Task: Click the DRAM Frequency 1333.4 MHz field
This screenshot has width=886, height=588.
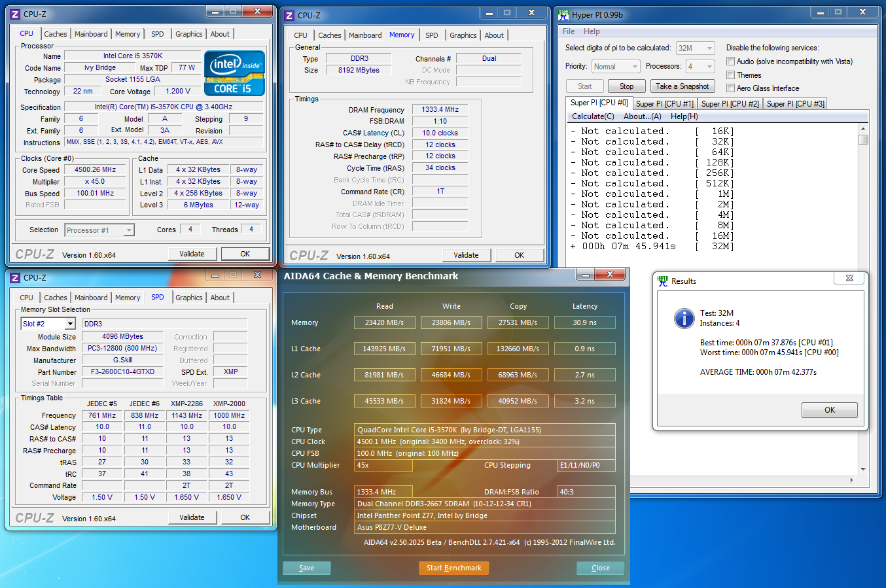Action: pos(440,109)
